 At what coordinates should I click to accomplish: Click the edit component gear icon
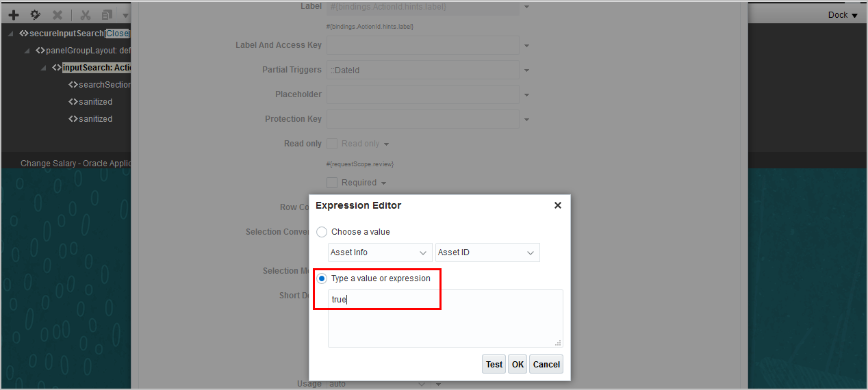coord(36,14)
